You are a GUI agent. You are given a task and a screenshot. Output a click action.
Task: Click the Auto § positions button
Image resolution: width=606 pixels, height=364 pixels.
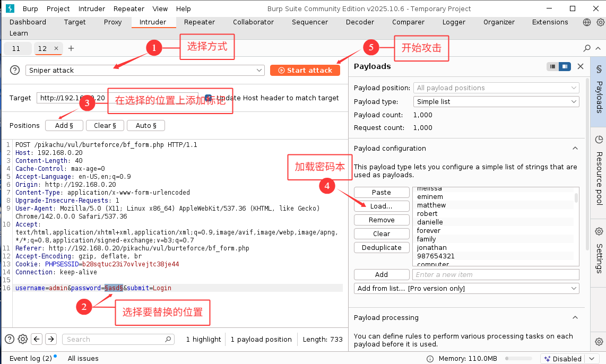[x=146, y=126]
